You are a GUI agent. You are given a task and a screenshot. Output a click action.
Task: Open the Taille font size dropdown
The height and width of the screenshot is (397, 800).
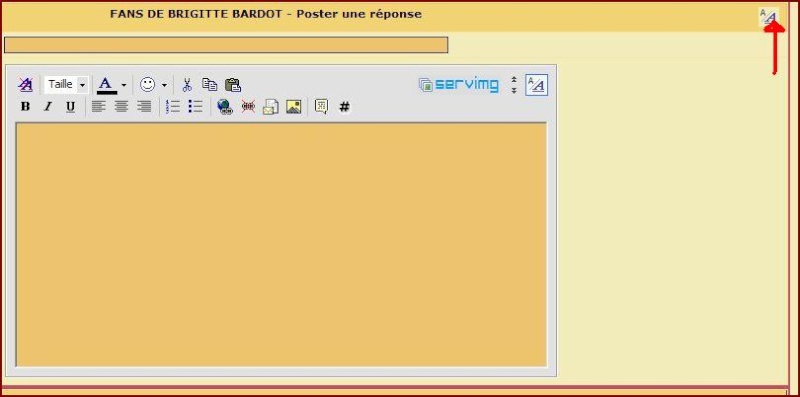(x=66, y=85)
